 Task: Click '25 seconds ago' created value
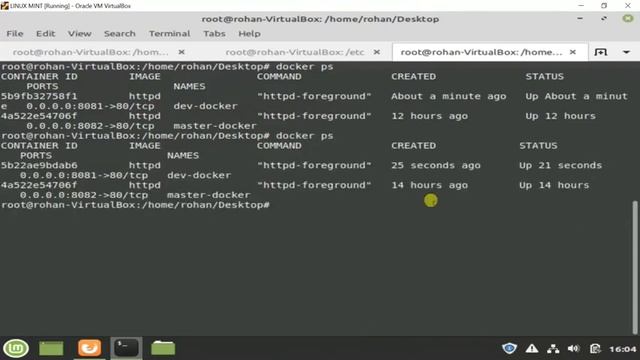click(436, 165)
